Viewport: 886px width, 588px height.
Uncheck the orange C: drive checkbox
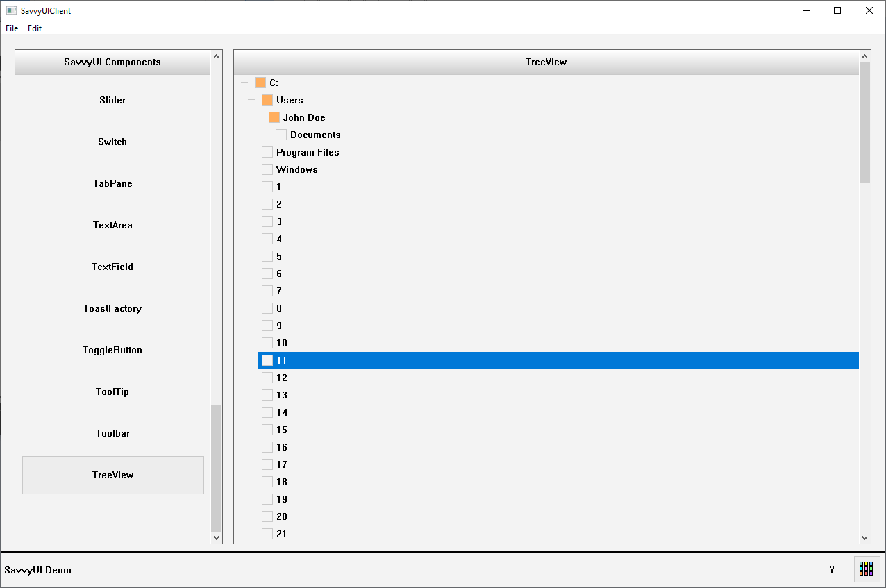coord(260,83)
